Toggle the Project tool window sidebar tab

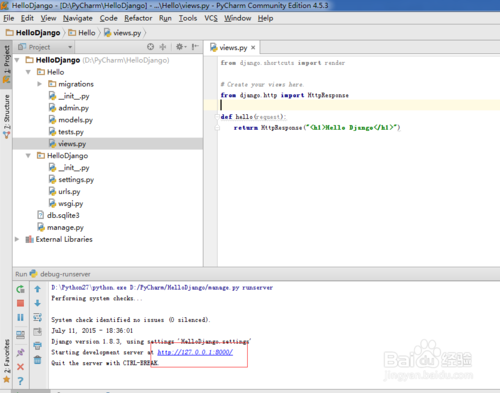point(6,64)
